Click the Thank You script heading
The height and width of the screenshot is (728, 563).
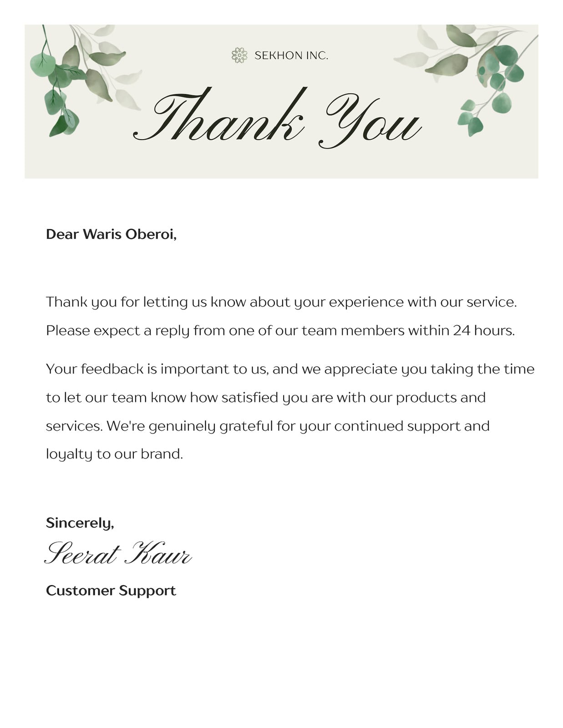pos(277,118)
